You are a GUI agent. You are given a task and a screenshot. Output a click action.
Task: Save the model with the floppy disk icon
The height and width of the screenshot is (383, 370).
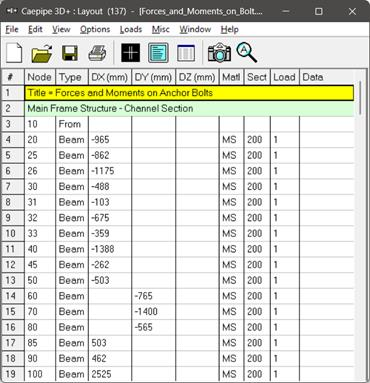70,53
